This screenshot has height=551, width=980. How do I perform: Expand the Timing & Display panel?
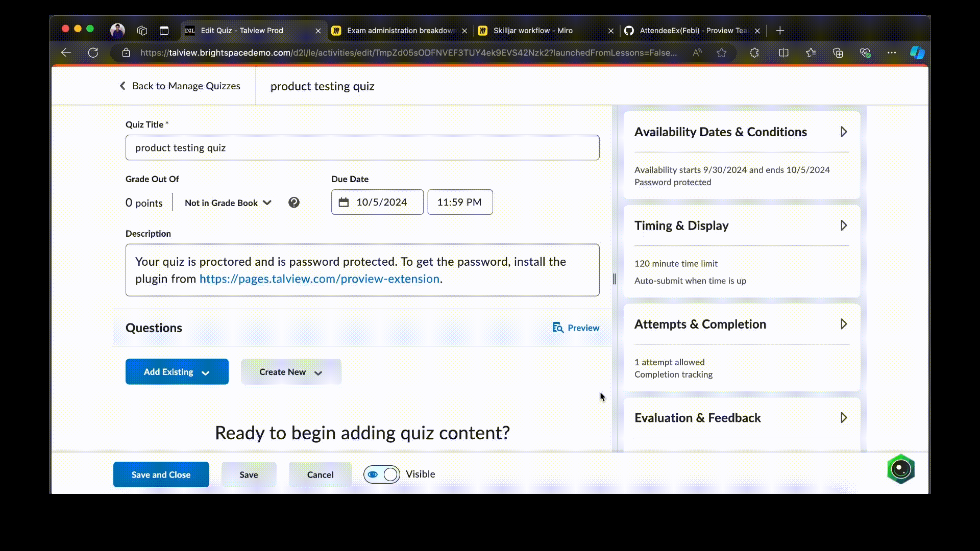click(843, 226)
